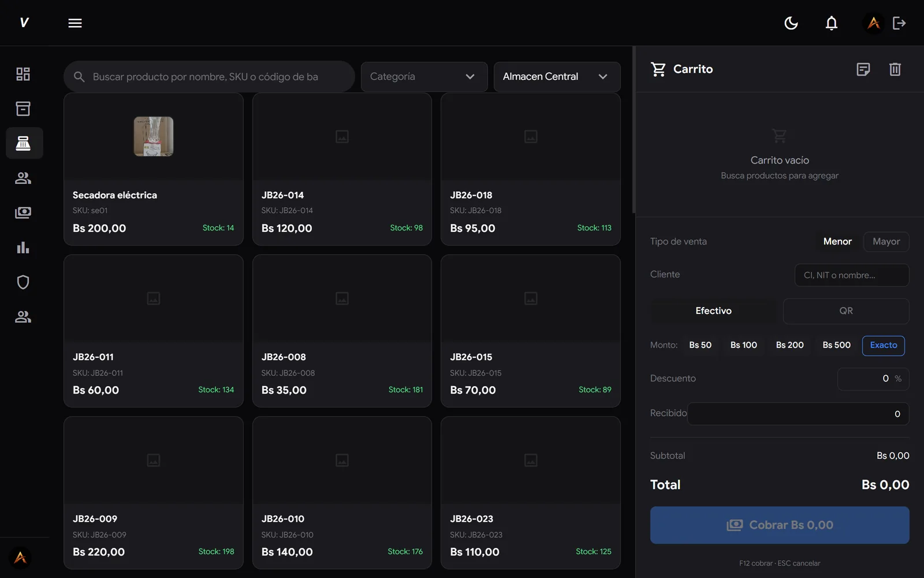
Task: Expand the Categoría dropdown
Action: pos(424,77)
